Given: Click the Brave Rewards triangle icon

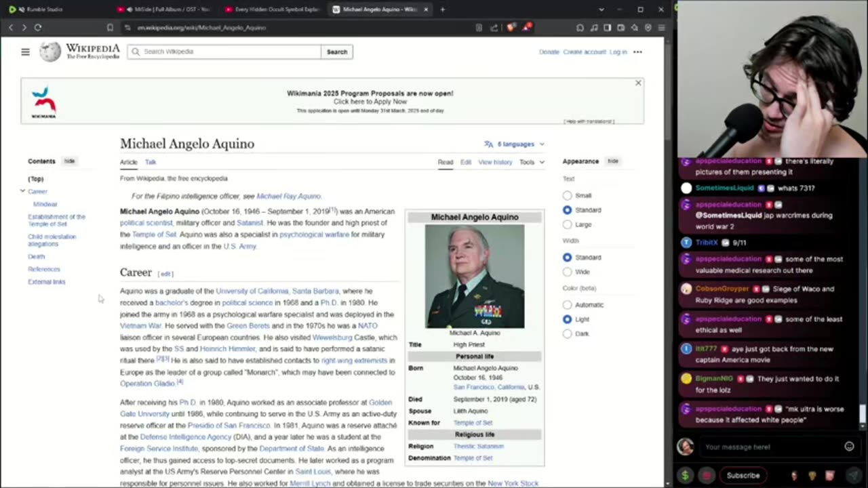Looking at the screenshot, I should (x=527, y=28).
